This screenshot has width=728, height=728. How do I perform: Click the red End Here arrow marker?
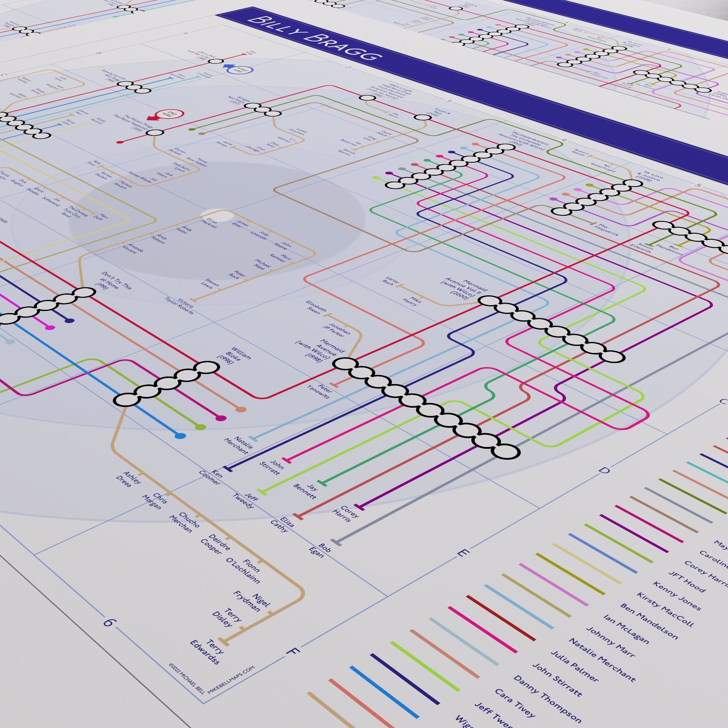[x=165, y=115]
